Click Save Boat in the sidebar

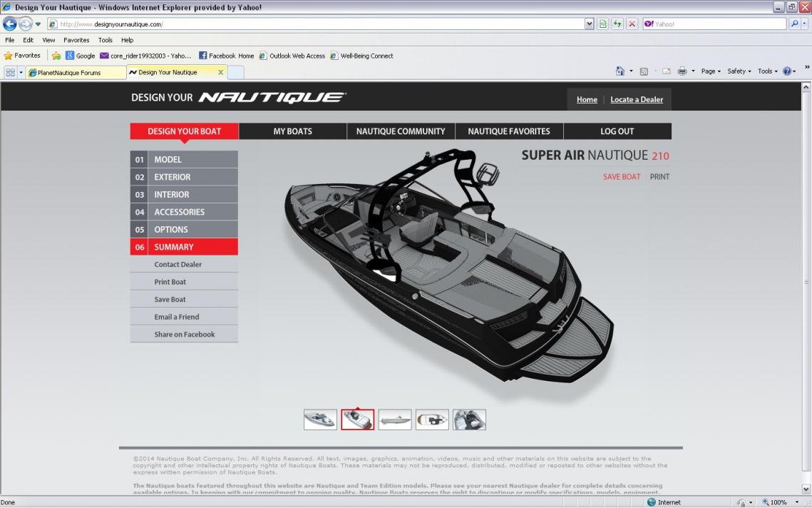184,299
